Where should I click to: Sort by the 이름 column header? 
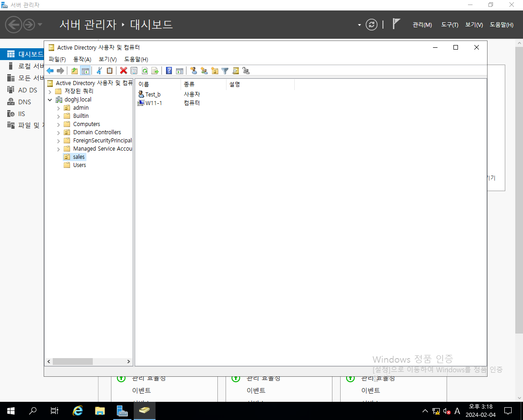tap(158, 85)
